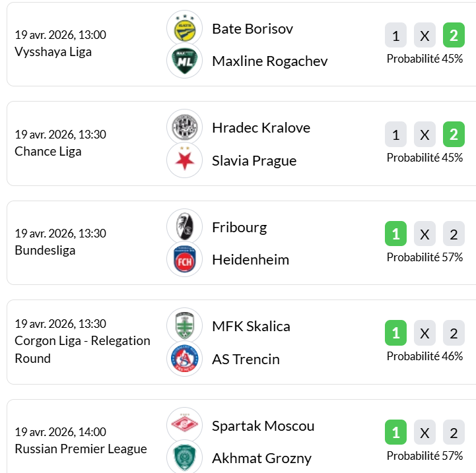Select outcome 2 for Bate Borisov match
Viewport: 476px width, 473px height.
(x=454, y=36)
